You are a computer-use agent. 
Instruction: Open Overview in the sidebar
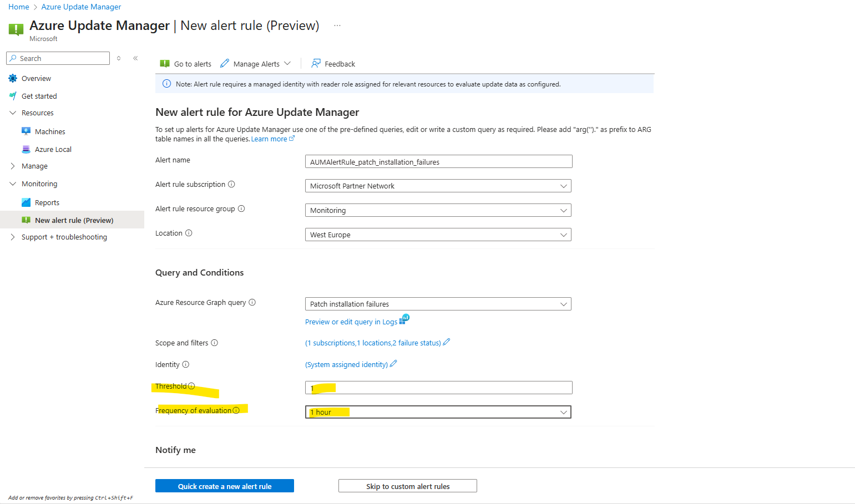(36, 78)
